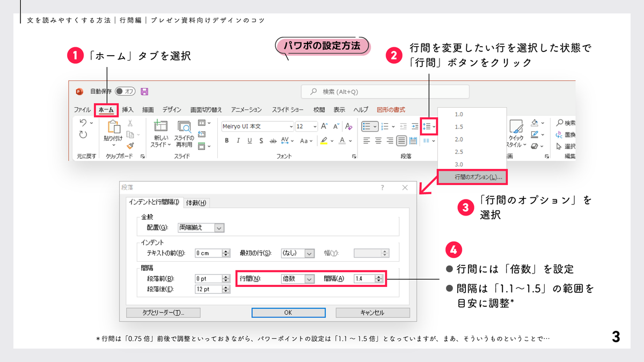Open the Numbering list dropdown
The height and width of the screenshot is (362, 644).
393,127
